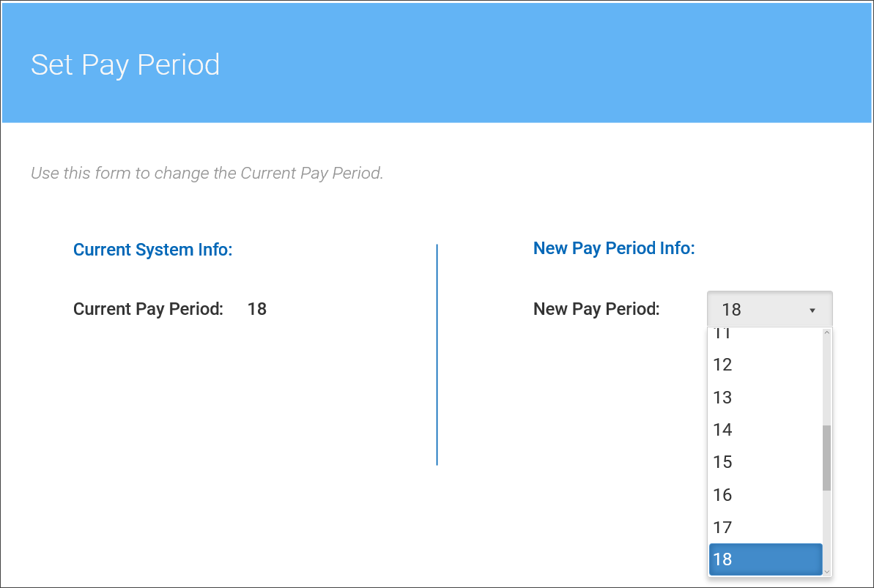Click the "New Pay Period:" field label
The width and height of the screenshot is (874, 588).
pos(596,309)
